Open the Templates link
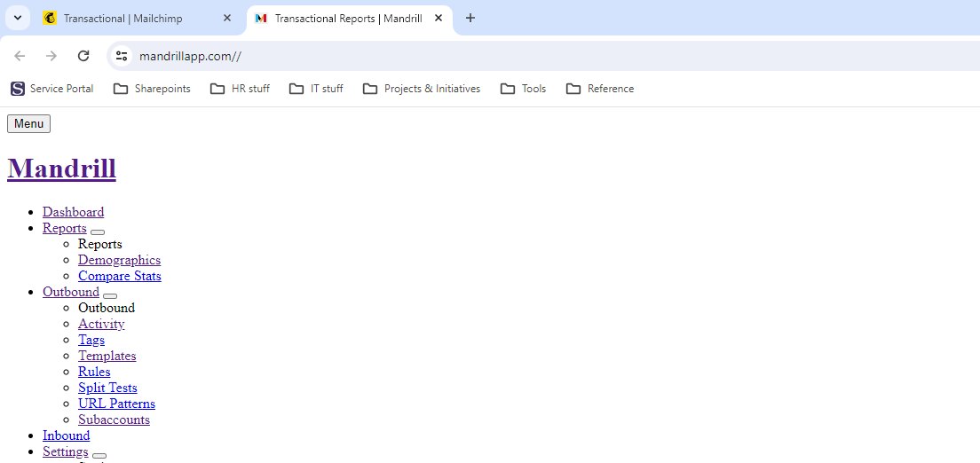Viewport: 980px width, 463px height. tap(107, 356)
